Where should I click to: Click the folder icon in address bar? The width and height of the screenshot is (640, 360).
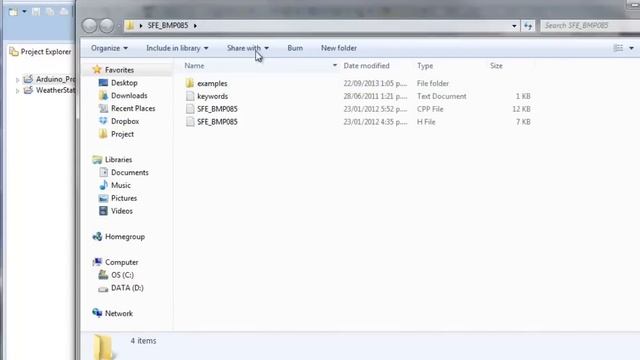(x=130, y=25)
